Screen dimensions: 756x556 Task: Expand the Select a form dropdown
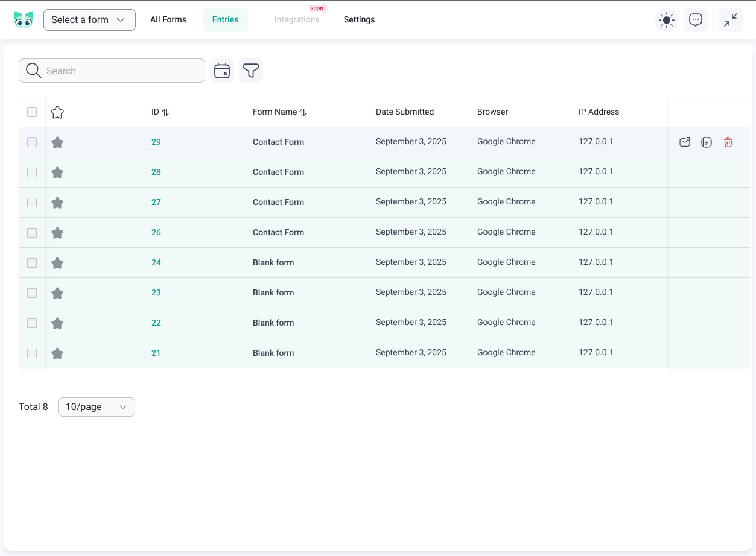[x=89, y=20]
